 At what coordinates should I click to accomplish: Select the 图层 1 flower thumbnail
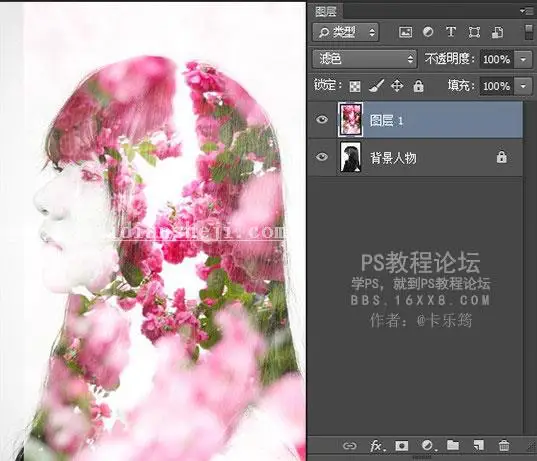[x=350, y=120]
